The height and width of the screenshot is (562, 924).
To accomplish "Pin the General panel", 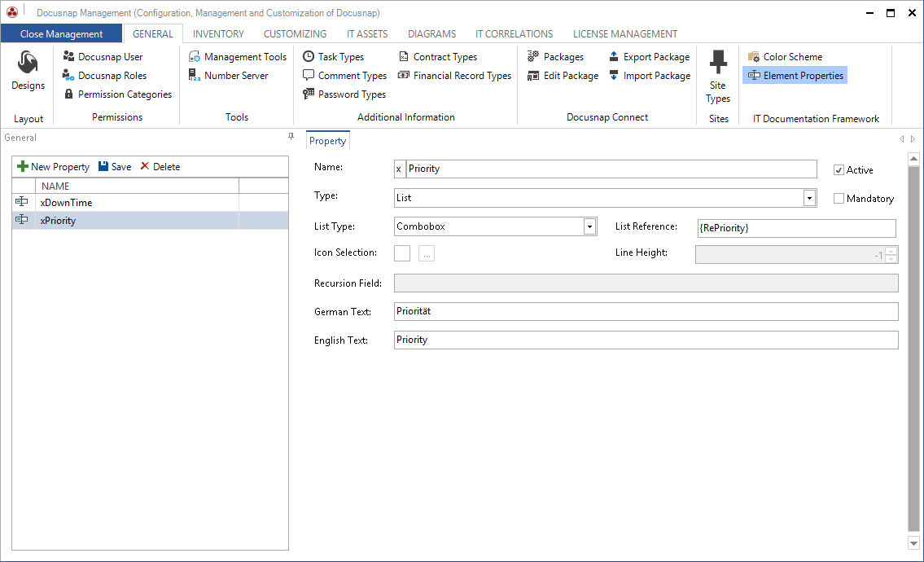I will (291, 137).
